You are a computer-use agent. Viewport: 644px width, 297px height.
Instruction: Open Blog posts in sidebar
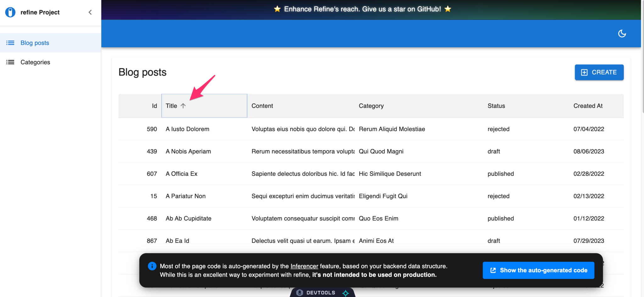pyautogui.click(x=35, y=43)
